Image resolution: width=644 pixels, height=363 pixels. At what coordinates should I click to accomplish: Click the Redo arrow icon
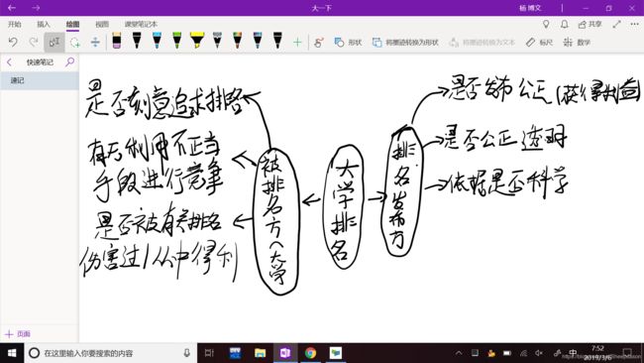coord(34,42)
